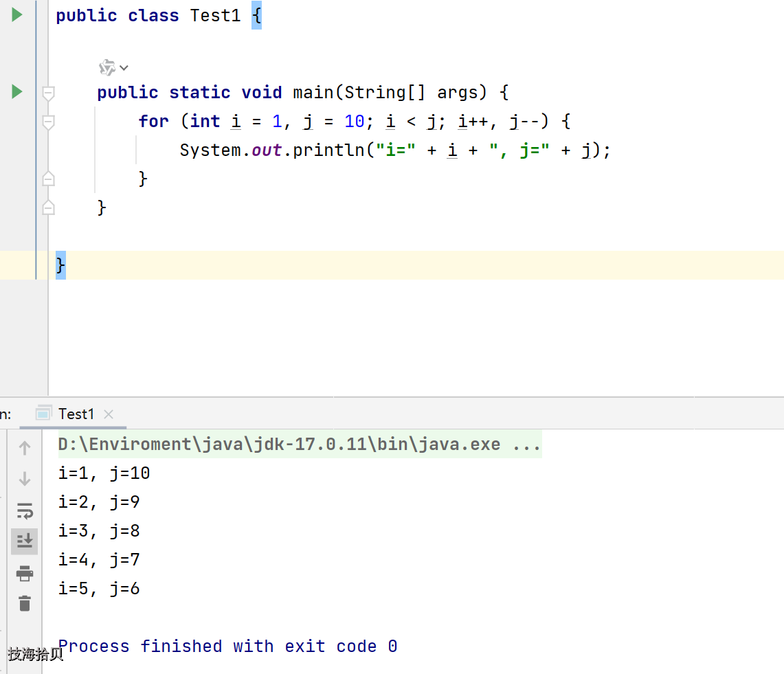Image resolution: width=784 pixels, height=674 pixels.
Task: Click the java.exe command line in console
Action: (299, 444)
